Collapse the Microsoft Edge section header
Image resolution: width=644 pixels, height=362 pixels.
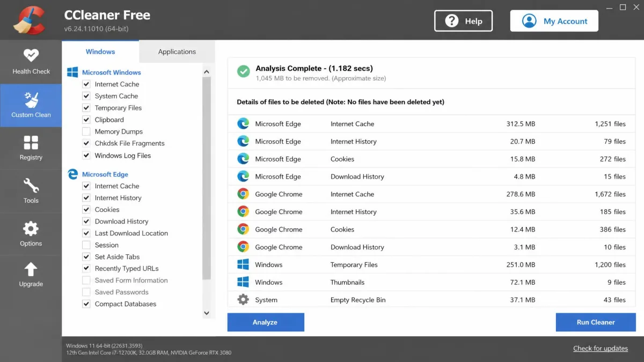coord(105,174)
